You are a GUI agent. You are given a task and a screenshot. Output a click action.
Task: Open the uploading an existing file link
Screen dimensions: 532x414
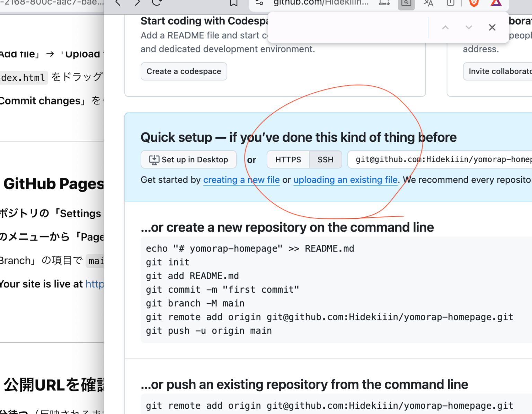(x=345, y=180)
